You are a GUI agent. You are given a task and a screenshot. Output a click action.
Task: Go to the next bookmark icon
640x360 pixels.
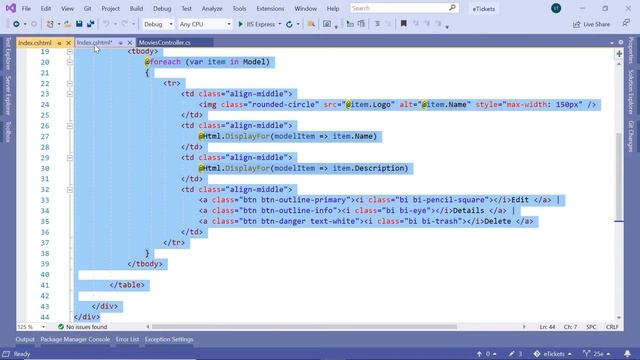click(427, 24)
